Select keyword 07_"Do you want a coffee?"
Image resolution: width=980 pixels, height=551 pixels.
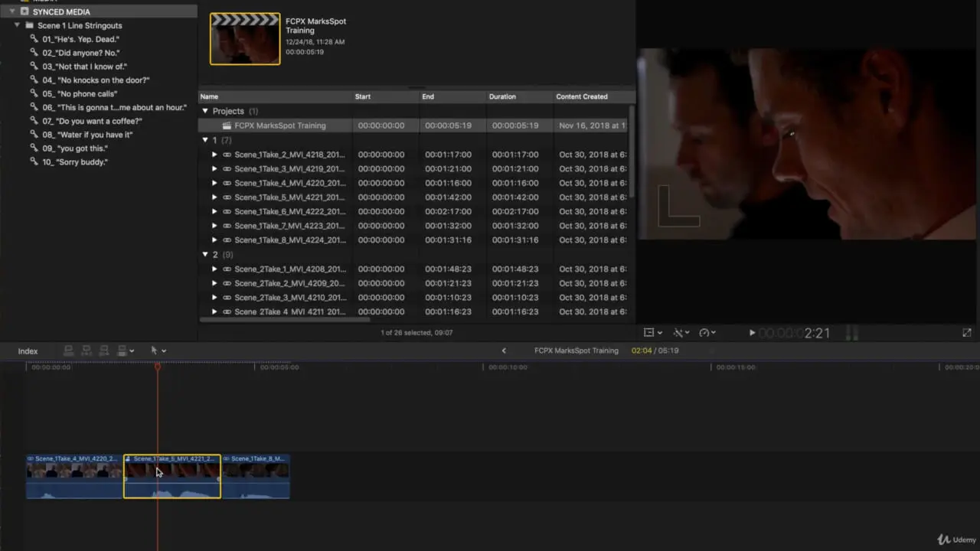coord(92,121)
